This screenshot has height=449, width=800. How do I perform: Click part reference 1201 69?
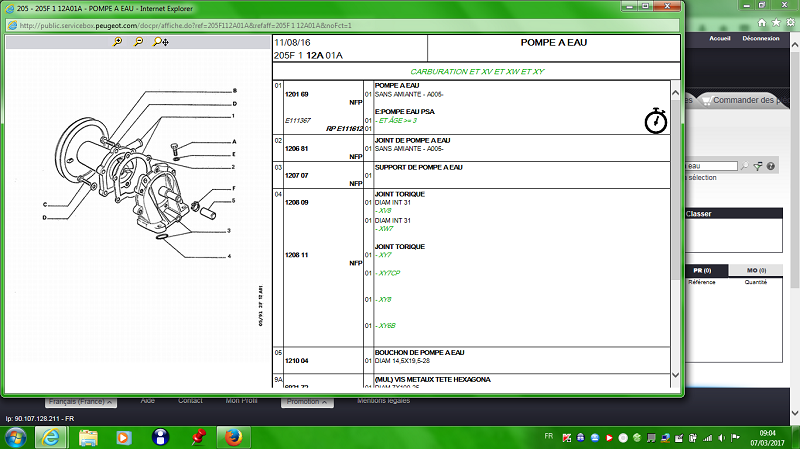(296, 94)
